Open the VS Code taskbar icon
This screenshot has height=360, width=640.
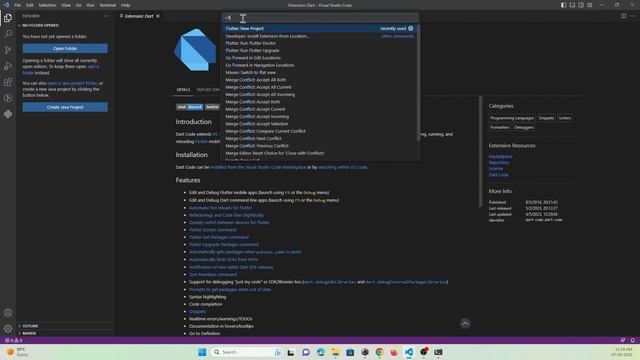409,352
